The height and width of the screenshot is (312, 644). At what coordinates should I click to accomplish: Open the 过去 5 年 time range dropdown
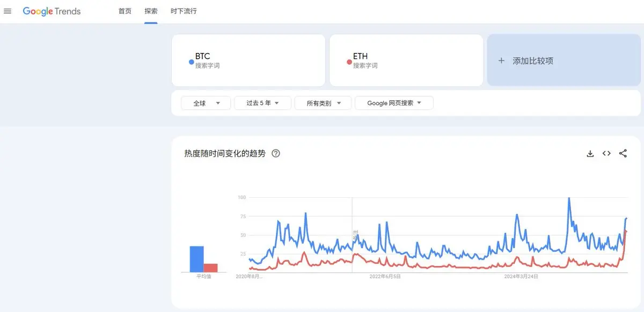pos(263,103)
